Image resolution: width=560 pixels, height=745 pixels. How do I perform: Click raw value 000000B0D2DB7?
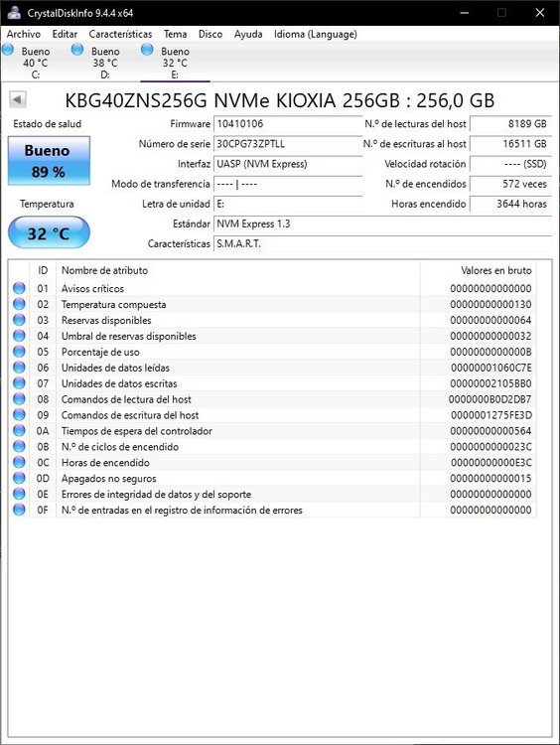tap(490, 399)
